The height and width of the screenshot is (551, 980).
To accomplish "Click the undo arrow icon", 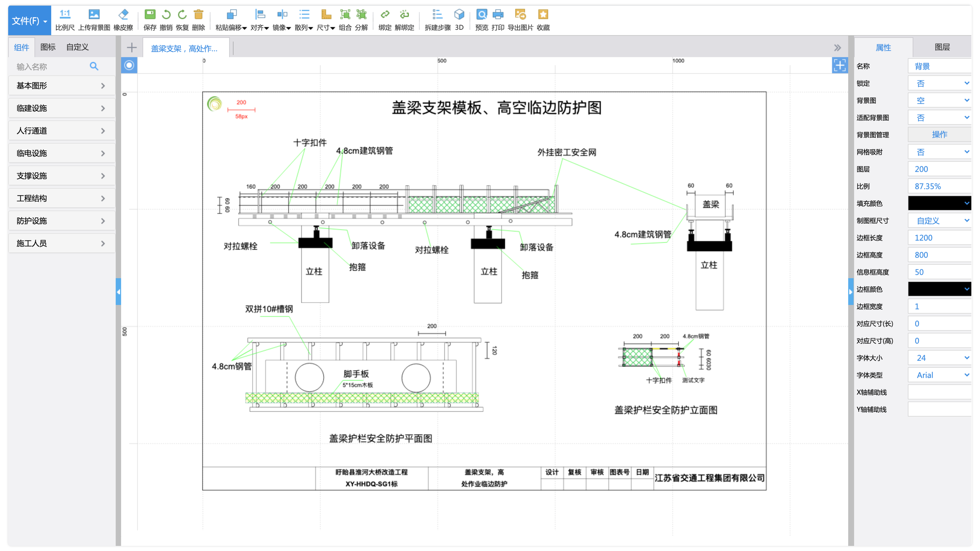I will [x=166, y=15].
